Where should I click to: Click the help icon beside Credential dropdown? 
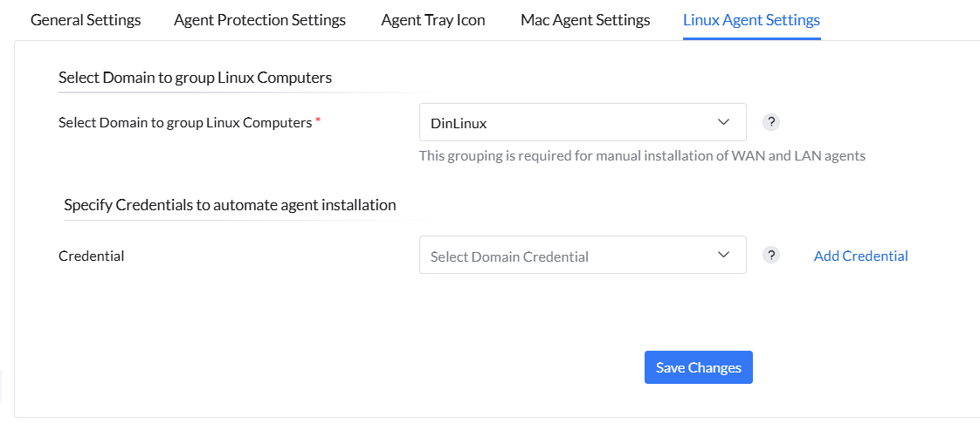coord(771,255)
